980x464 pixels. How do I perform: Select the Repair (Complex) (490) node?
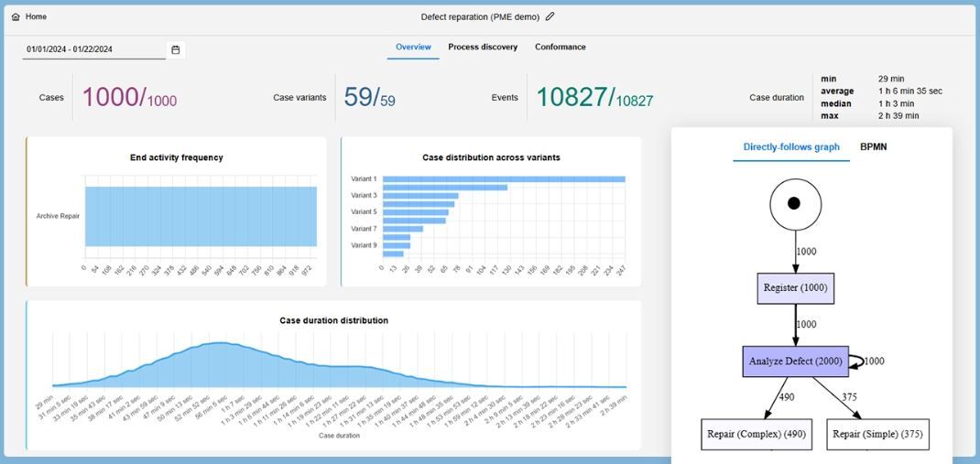coord(756,435)
